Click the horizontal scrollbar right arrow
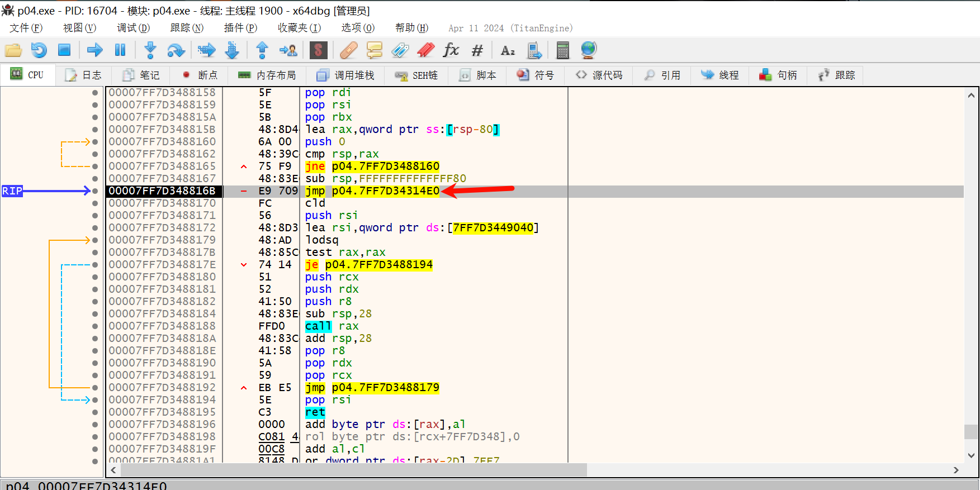The width and height of the screenshot is (980, 490). tap(956, 470)
